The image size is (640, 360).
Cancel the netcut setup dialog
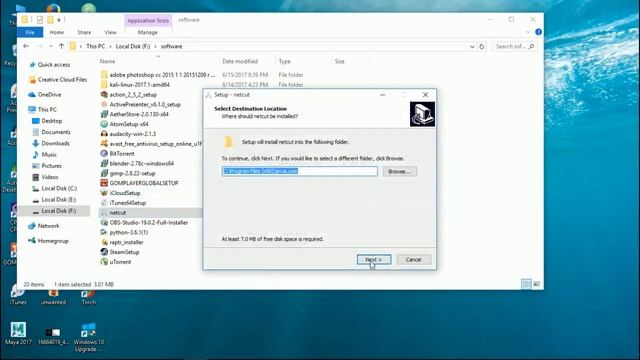[x=413, y=260]
